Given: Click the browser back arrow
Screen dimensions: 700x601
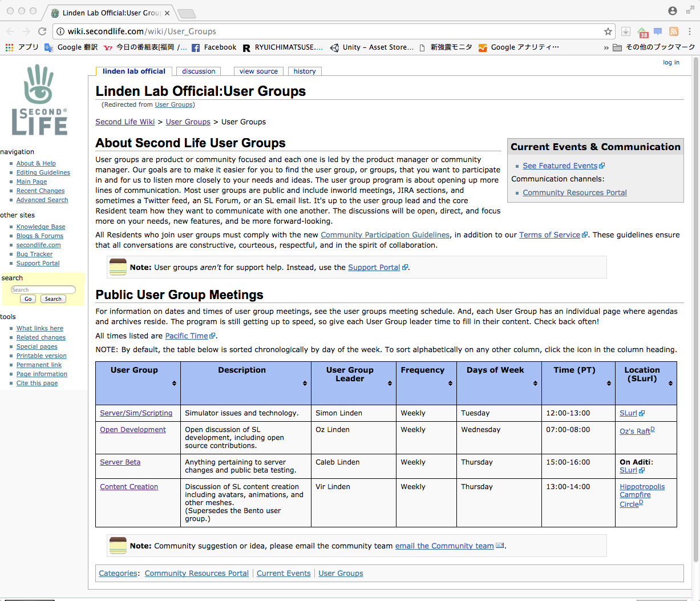Looking at the screenshot, I should tap(10, 31).
